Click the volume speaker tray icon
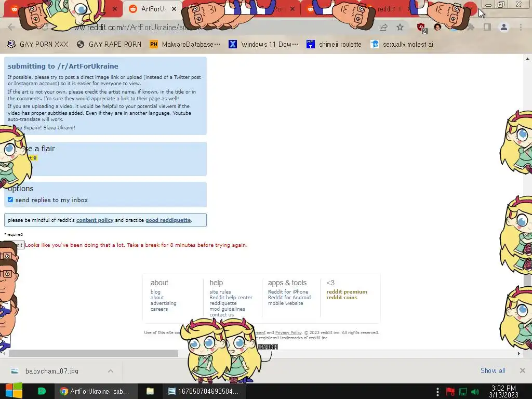532x399 pixels. point(475,392)
